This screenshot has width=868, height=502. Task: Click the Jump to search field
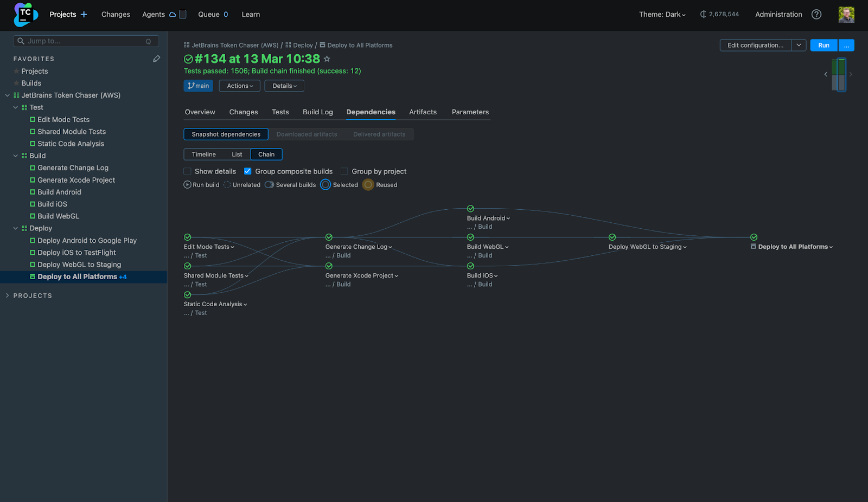[x=81, y=41]
